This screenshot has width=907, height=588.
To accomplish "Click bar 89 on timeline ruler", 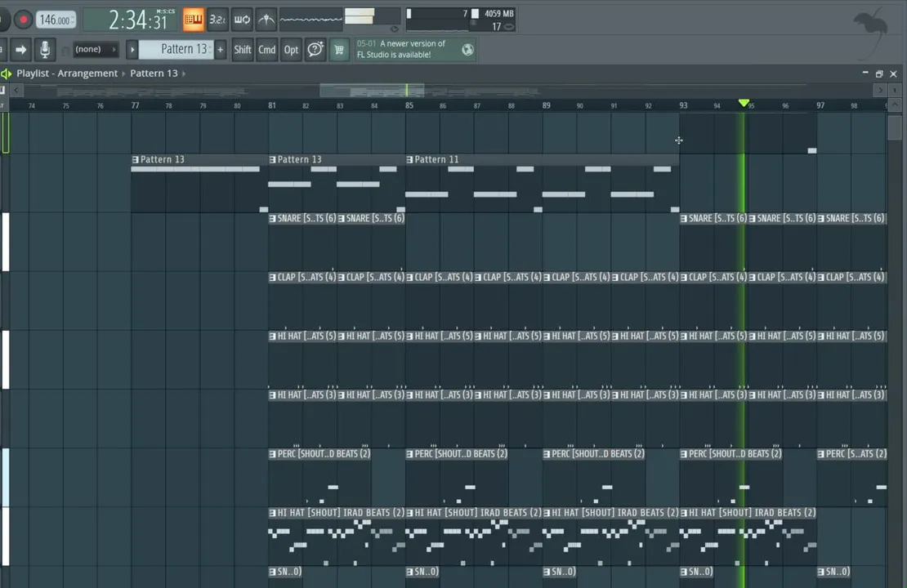I will (546, 105).
